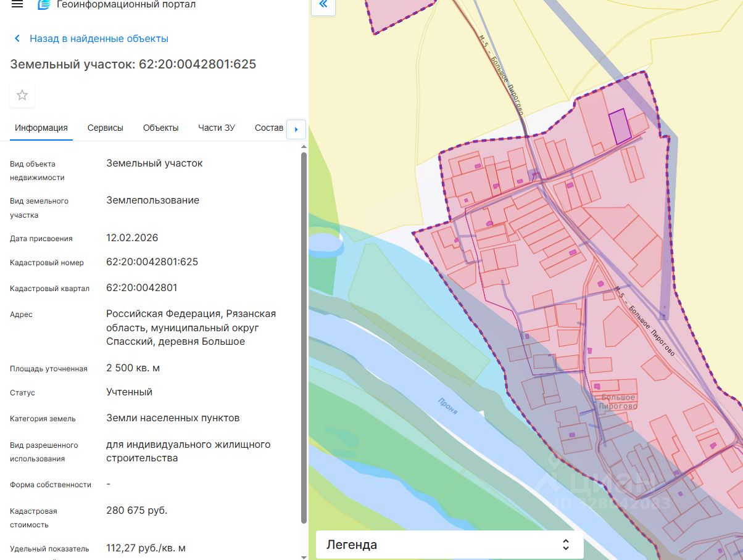Click cadastral cost value 280 675 руб.
This screenshot has width=743, height=560.
[137, 510]
